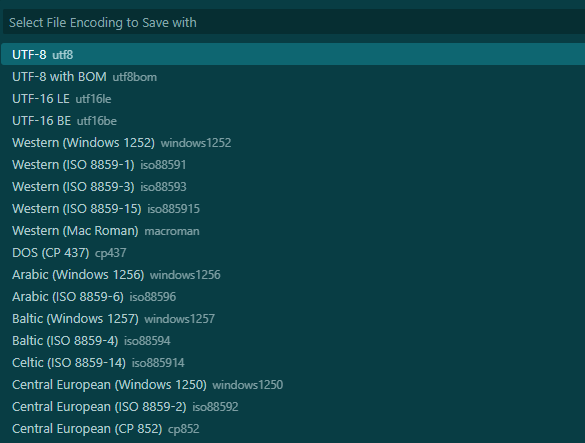Select the UTF-8 utf8 encoding
This screenshot has width=585, height=443.
[293, 54]
